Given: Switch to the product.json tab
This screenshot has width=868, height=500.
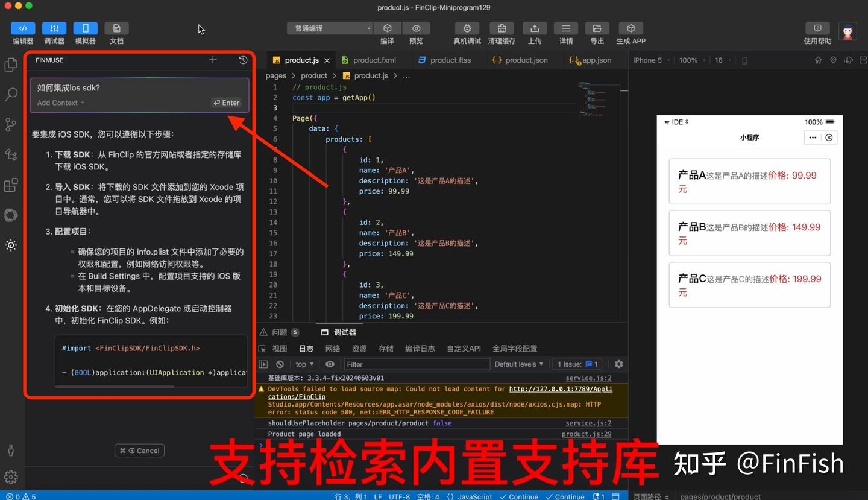Looking at the screenshot, I should pyautogui.click(x=520, y=60).
